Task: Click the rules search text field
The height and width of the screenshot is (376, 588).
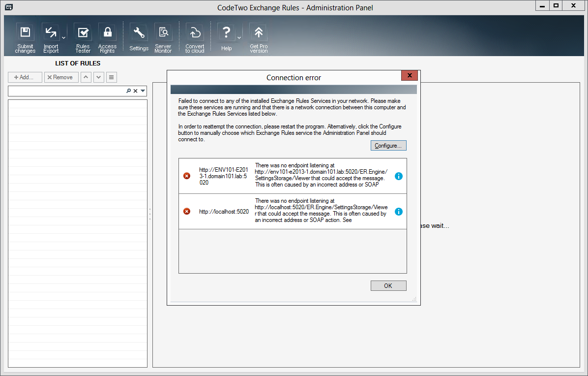Action: [x=67, y=91]
